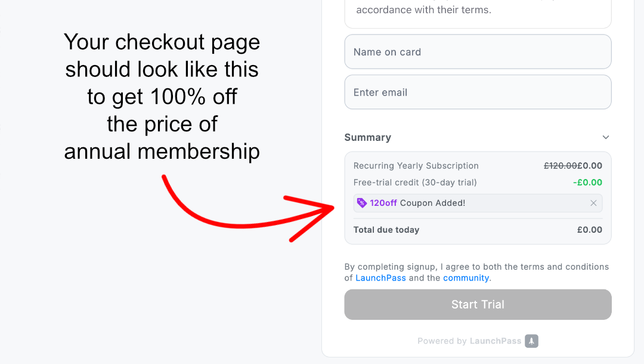Image resolution: width=644 pixels, height=364 pixels.
Task: Click the Total due today row
Action: tap(478, 230)
